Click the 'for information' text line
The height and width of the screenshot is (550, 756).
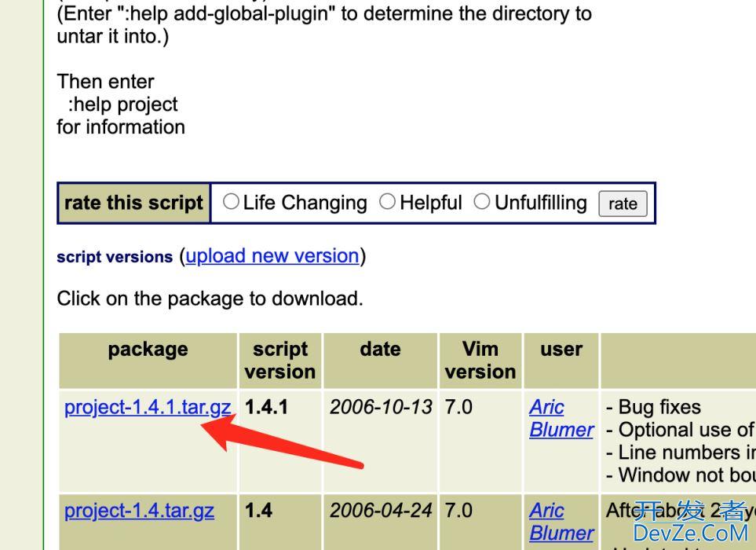pyautogui.click(x=121, y=127)
